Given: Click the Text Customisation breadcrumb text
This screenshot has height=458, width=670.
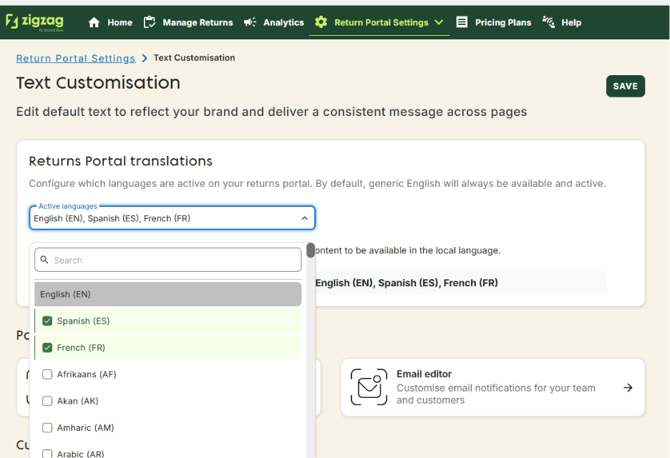Looking at the screenshot, I should click(194, 58).
